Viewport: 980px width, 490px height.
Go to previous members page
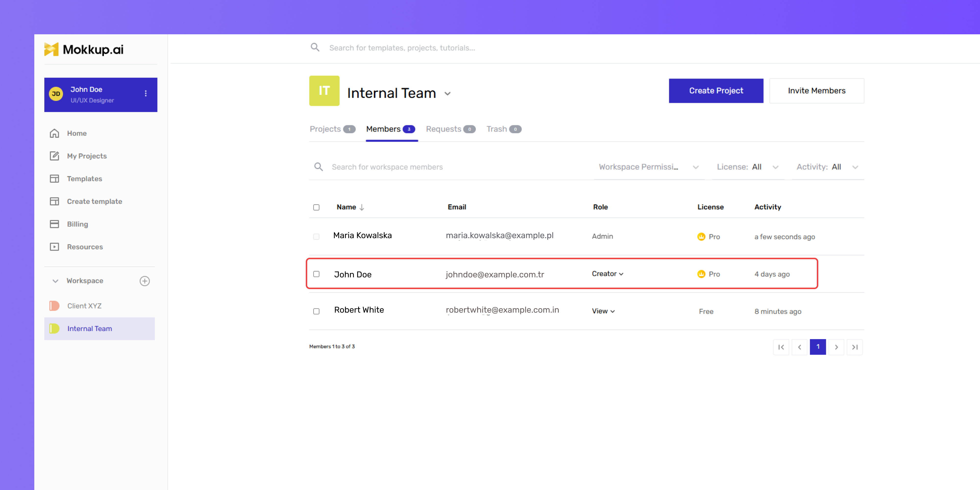(x=799, y=347)
